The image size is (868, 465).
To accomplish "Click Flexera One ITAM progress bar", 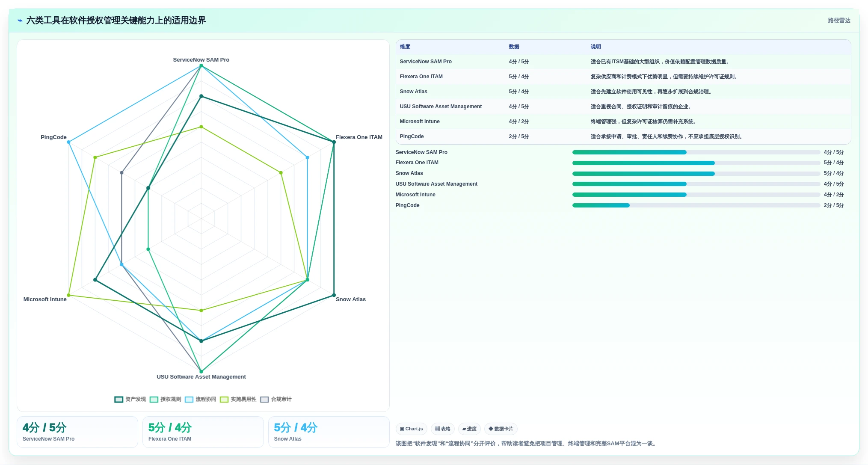I will click(696, 163).
